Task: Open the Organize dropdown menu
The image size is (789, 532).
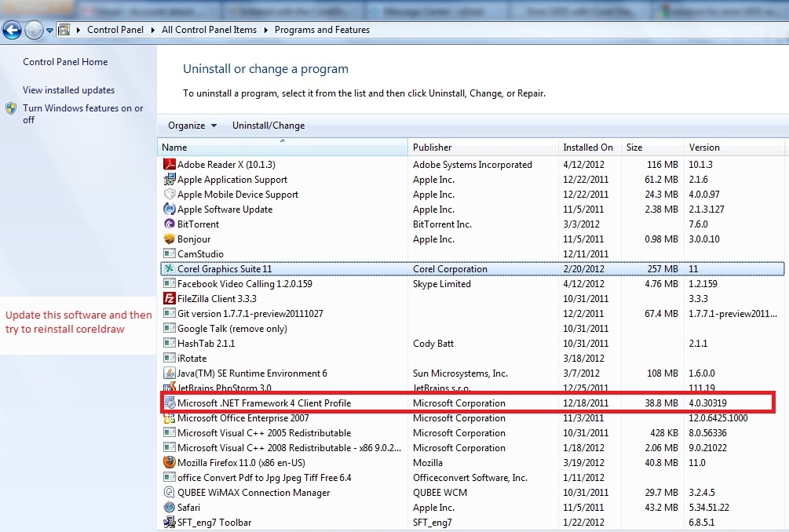Action: [186, 126]
